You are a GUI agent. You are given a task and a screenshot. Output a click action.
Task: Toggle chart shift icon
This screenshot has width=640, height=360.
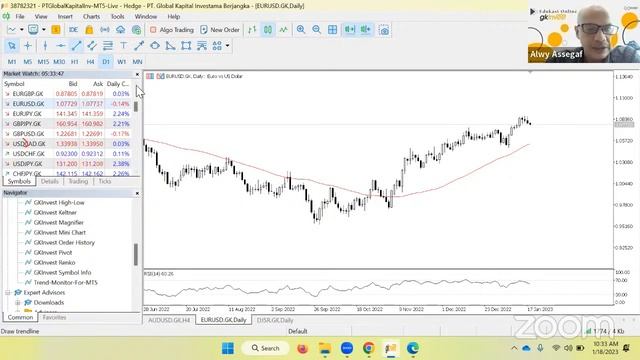point(365,29)
